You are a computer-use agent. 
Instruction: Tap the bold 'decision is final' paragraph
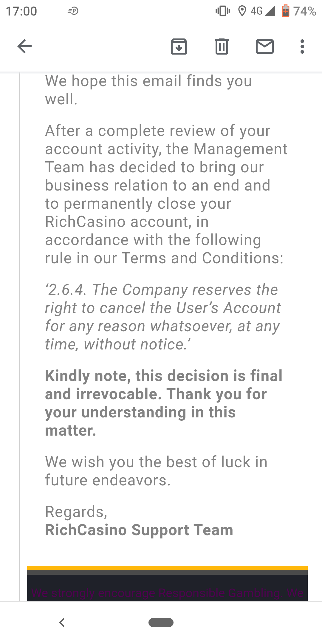pyautogui.click(x=163, y=403)
